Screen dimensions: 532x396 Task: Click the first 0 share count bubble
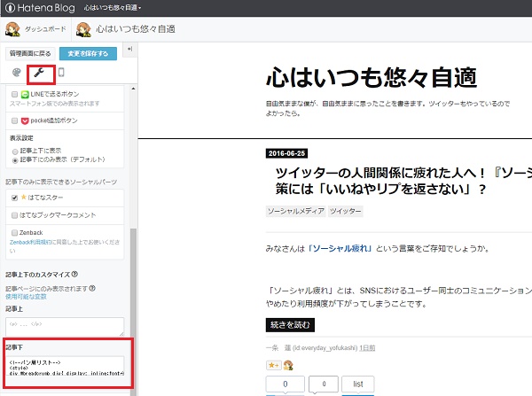pyautogui.click(x=285, y=384)
